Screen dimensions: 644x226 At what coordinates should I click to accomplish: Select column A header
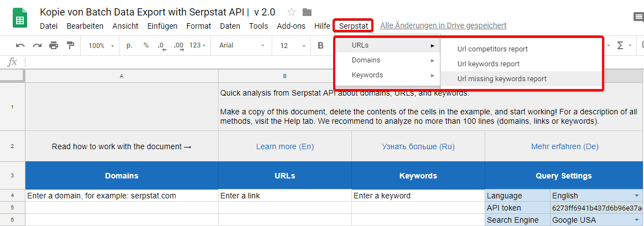122,76
